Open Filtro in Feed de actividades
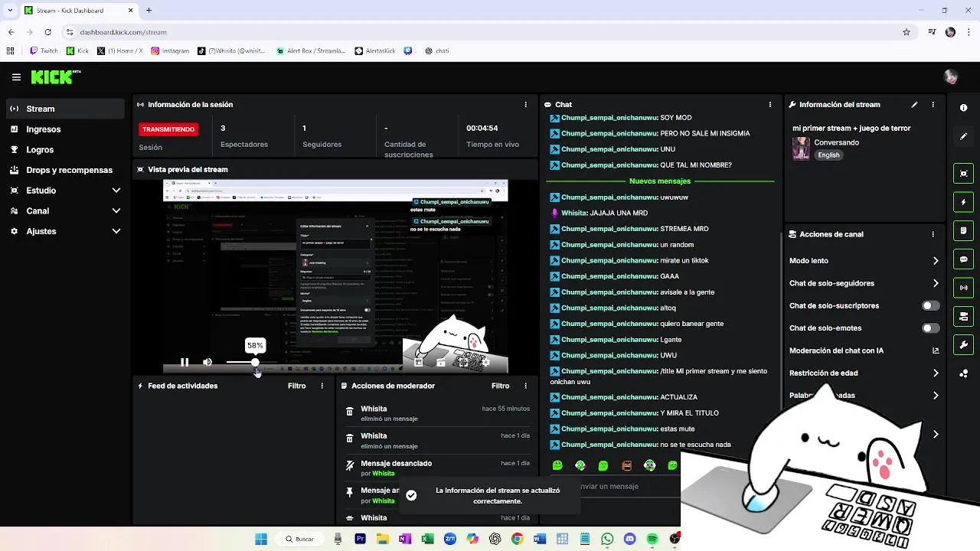This screenshot has height=551, width=980. tap(297, 386)
